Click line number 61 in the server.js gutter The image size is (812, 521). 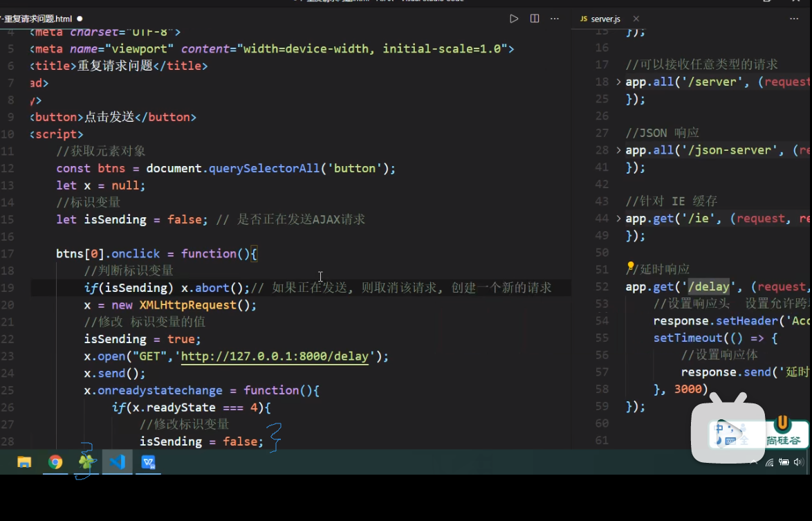coord(602,441)
